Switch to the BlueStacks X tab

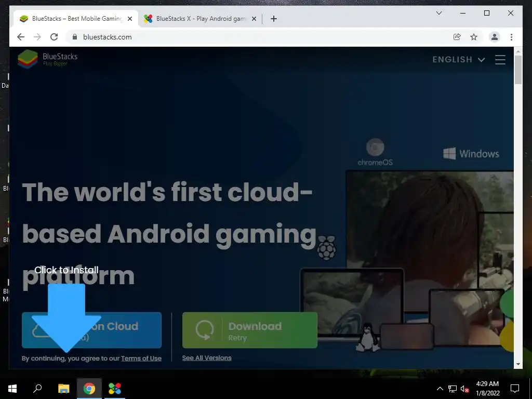[200, 19]
